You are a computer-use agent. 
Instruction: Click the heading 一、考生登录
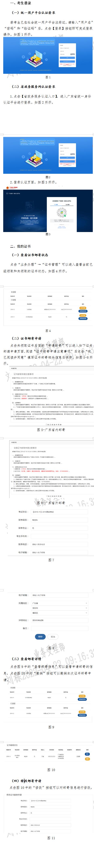coord(21,3)
